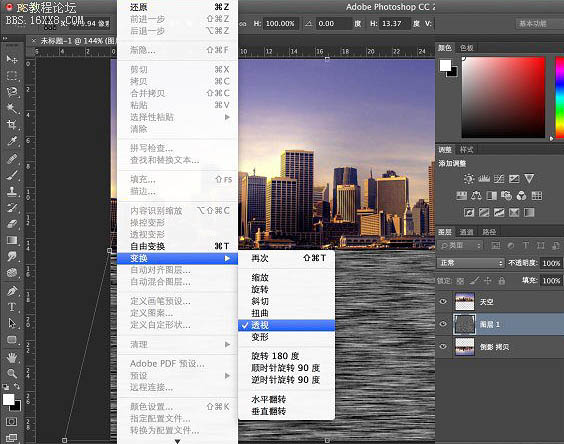
Task: Select the Horizontal Type tool
Action: (x=12, y=307)
